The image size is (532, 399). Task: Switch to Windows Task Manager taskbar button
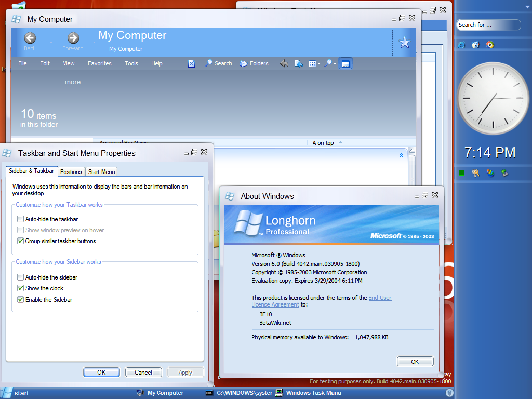[308, 393]
